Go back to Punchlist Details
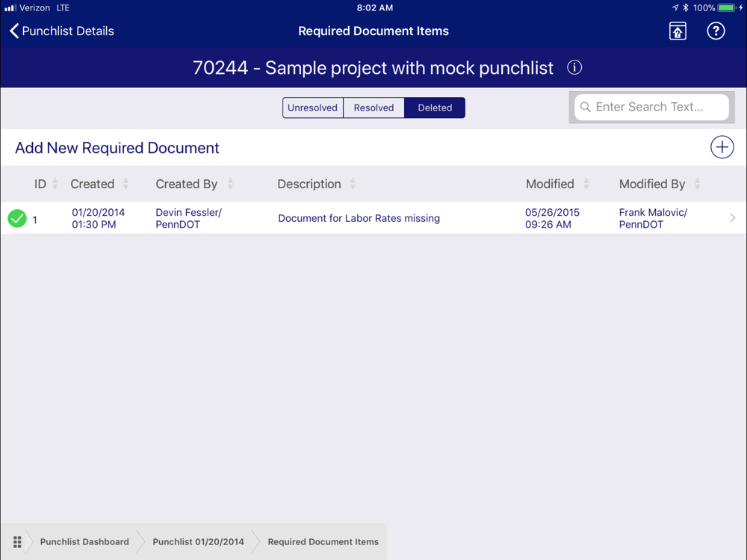The height and width of the screenshot is (560, 747). point(61,31)
